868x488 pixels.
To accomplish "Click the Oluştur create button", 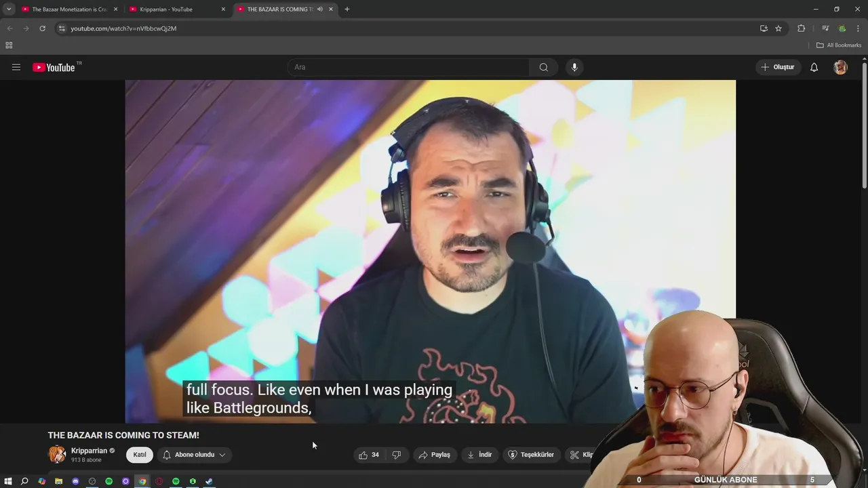I will click(777, 67).
